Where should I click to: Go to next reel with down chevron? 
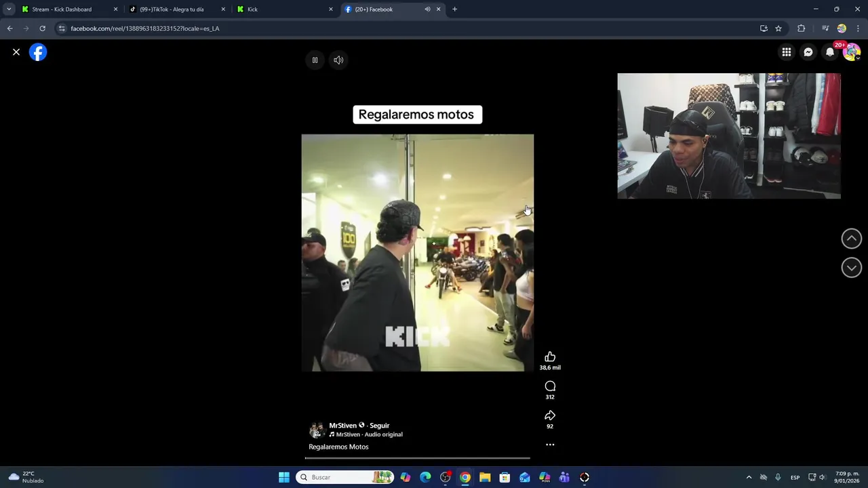[x=852, y=268]
